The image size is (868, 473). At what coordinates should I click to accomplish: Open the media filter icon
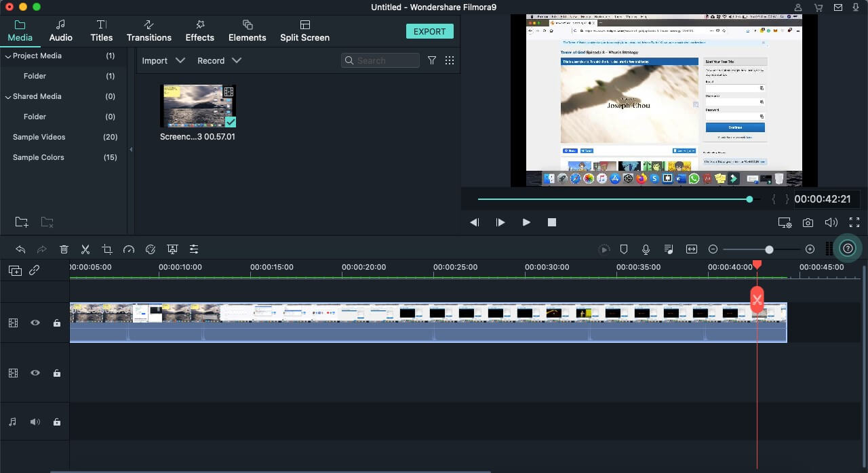point(432,60)
